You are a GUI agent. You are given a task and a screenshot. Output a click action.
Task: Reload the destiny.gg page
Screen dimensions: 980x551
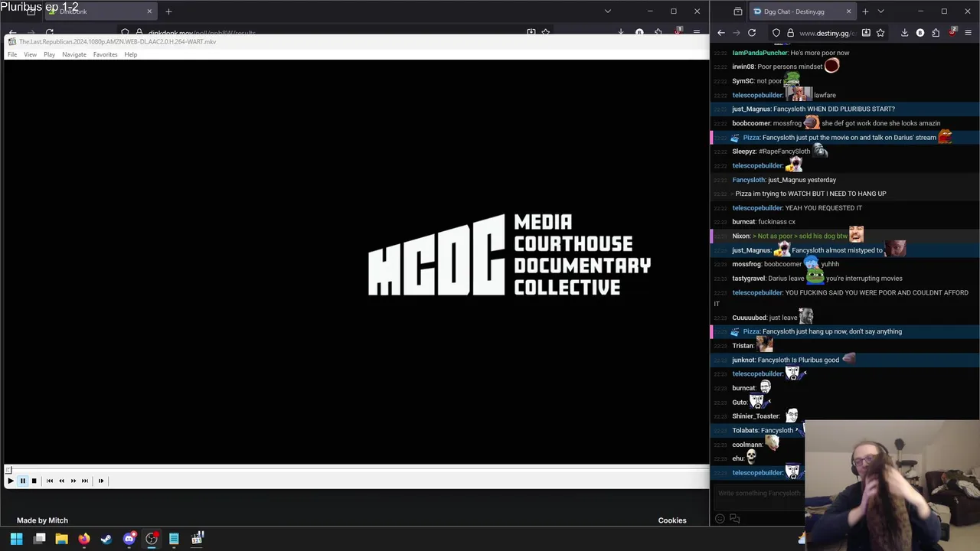click(x=752, y=33)
